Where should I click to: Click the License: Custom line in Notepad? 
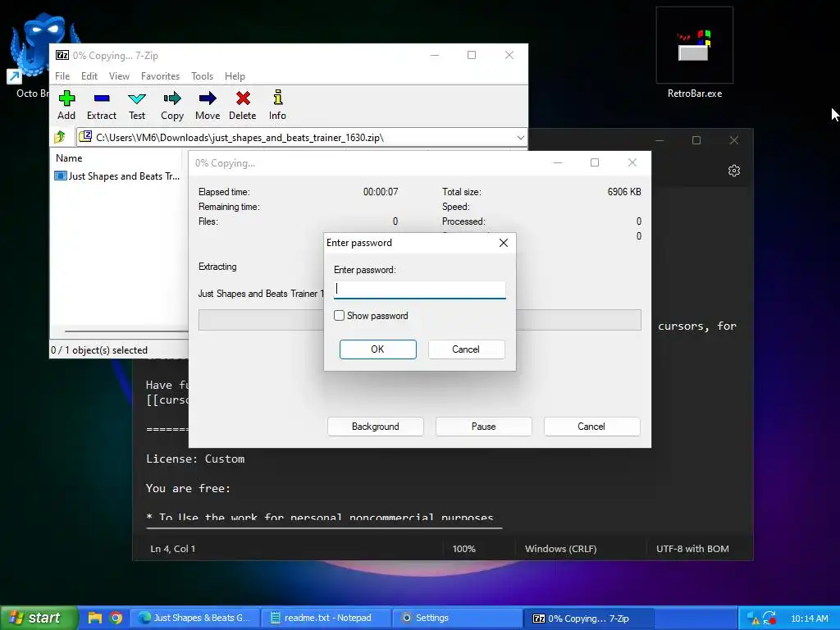tap(195, 459)
